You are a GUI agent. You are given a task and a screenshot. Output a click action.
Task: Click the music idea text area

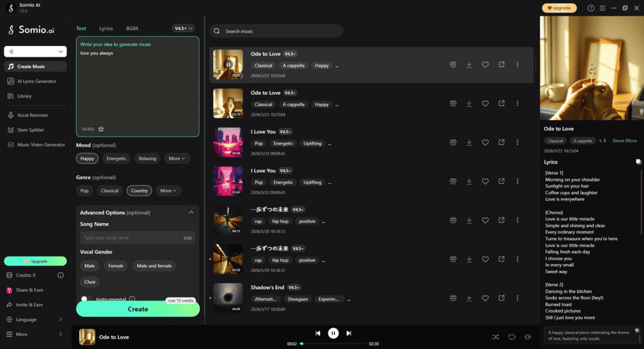tap(138, 86)
